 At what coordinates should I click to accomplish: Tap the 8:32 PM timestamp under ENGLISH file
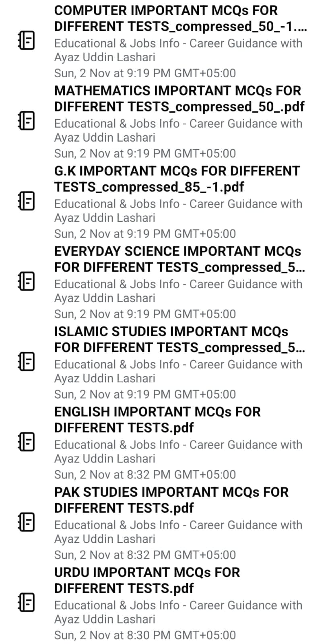coord(145,475)
